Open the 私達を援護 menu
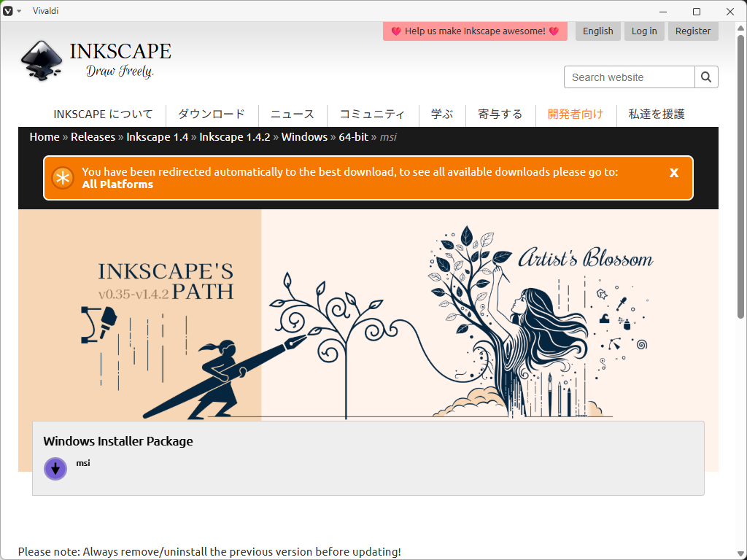Image resolution: width=747 pixels, height=560 pixels. tap(657, 114)
